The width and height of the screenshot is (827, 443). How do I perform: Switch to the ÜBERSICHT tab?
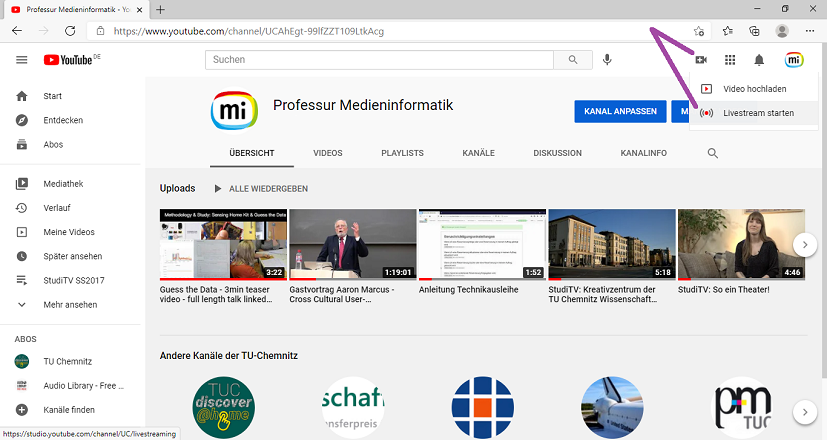[252, 153]
